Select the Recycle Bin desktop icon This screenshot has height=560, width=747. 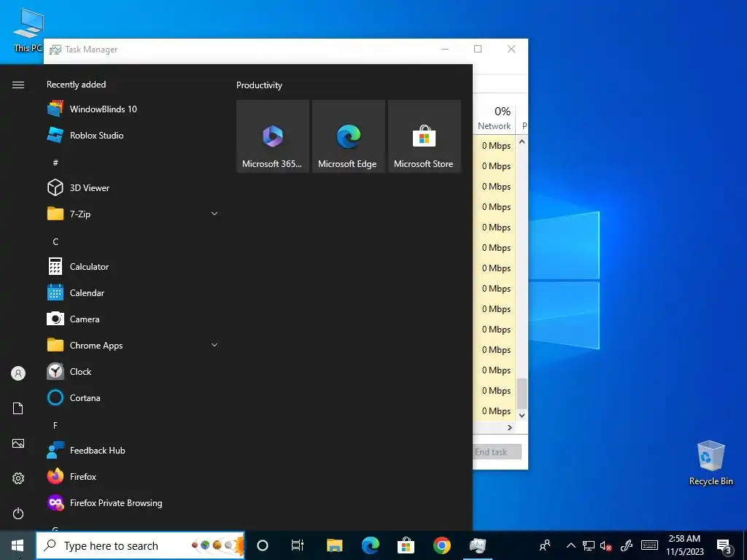coord(711,463)
